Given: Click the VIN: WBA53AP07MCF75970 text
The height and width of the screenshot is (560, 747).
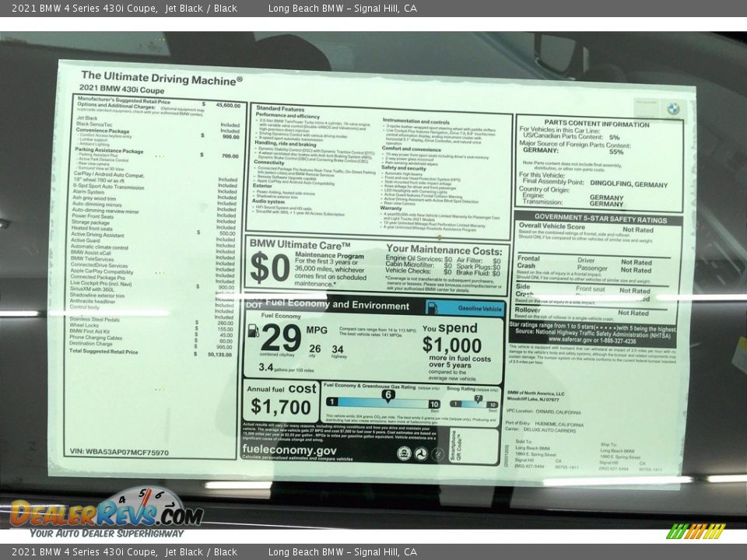Looking at the screenshot, I should point(119,452).
